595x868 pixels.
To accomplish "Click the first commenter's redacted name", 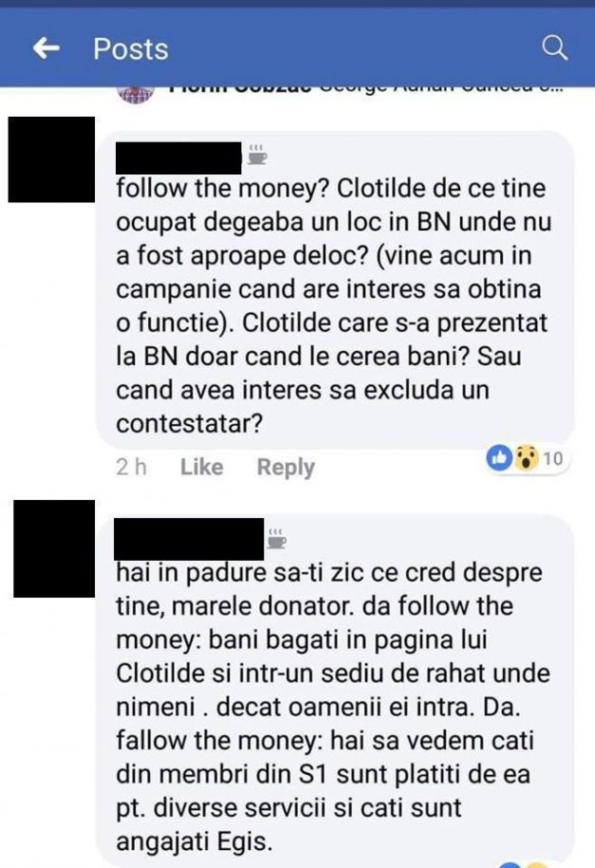I will coord(178,157).
